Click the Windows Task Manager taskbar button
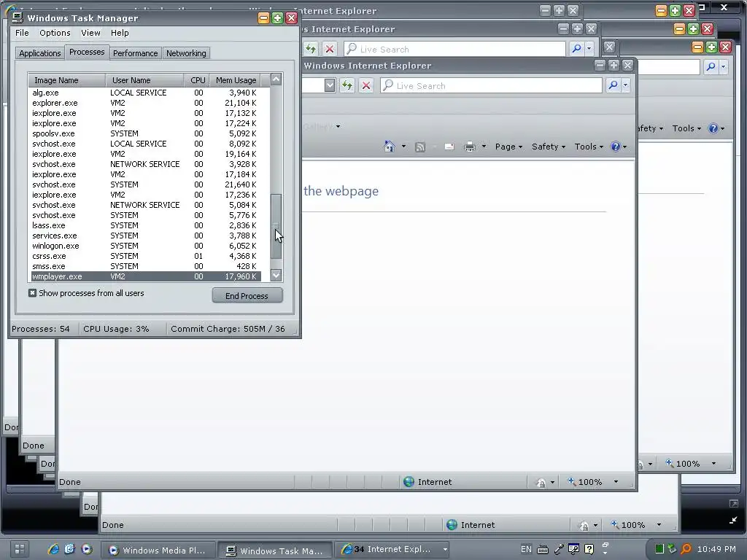The height and width of the screenshot is (560, 747). coord(275,550)
